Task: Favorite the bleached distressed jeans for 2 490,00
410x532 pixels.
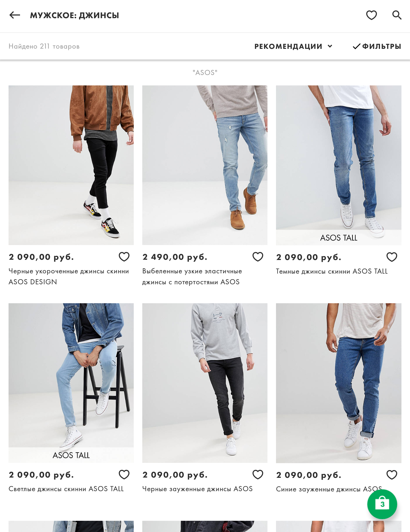Action: coord(258,257)
